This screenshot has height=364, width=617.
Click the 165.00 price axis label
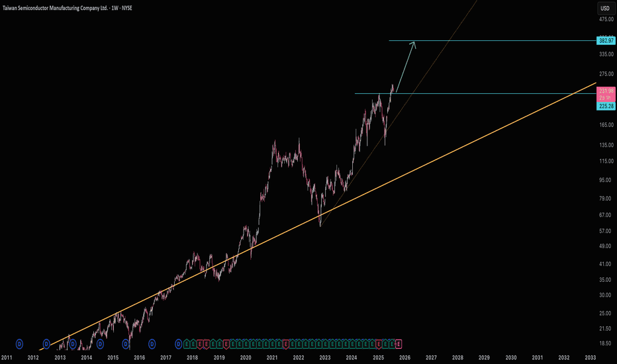coord(606,125)
